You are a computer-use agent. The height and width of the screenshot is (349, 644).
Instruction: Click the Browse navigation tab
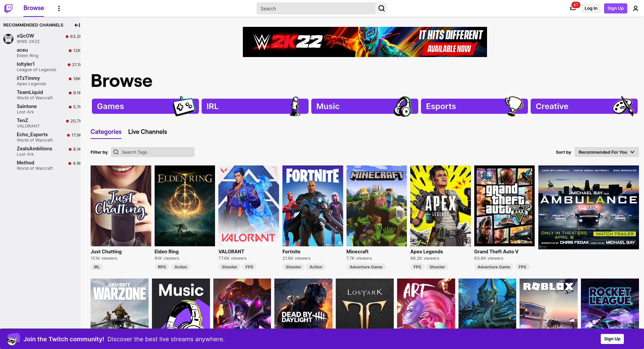coord(34,8)
